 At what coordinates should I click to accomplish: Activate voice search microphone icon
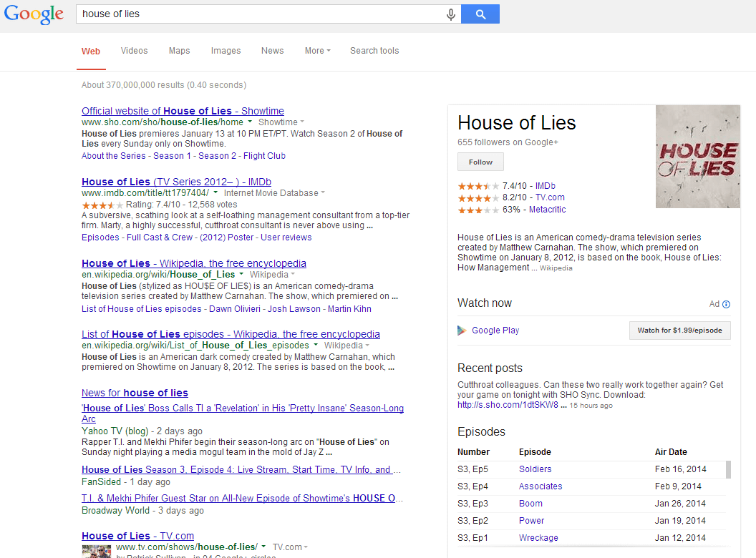[x=451, y=14]
